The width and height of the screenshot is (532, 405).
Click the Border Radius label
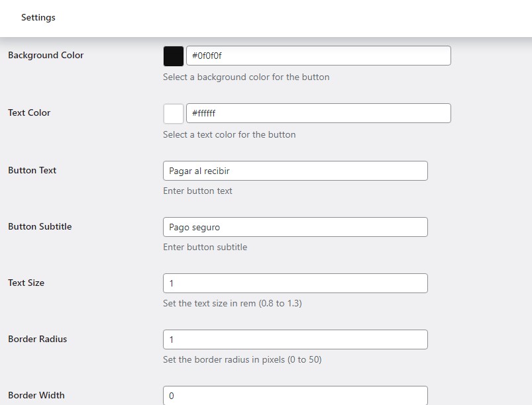coord(37,339)
